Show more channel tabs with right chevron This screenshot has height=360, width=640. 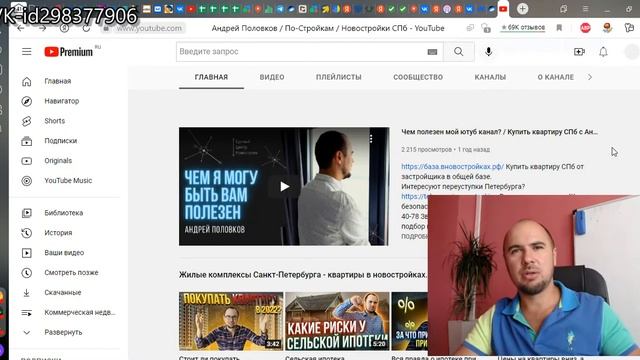click(590, 77)
